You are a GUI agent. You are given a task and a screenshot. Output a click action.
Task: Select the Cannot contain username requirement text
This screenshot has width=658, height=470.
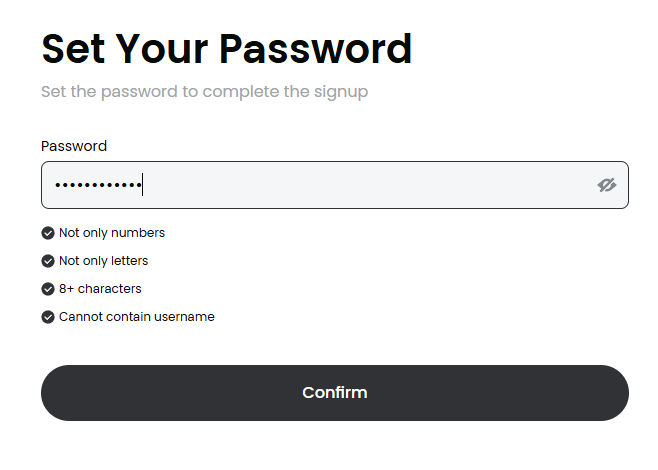click(137, 317)
